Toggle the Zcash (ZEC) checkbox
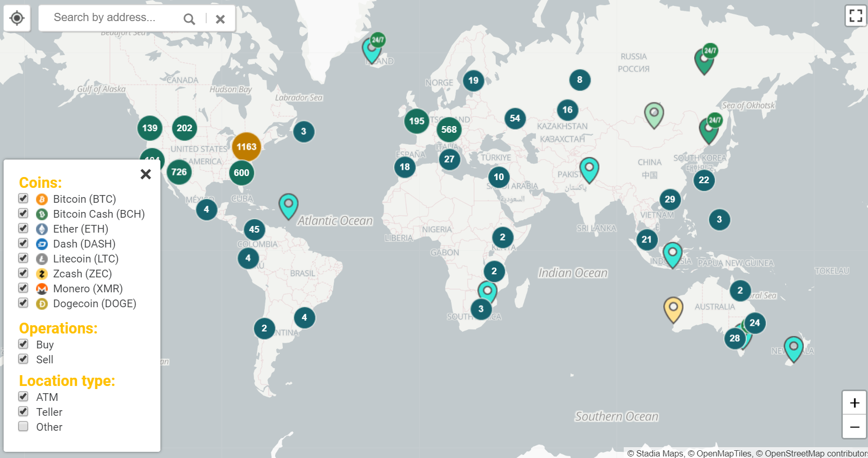Screen dimensions: 868x458 tap(23, 273)
